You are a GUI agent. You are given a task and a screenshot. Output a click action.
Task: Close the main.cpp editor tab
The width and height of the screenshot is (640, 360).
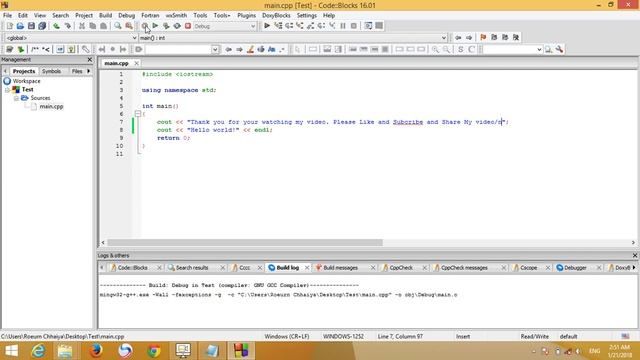136,63
